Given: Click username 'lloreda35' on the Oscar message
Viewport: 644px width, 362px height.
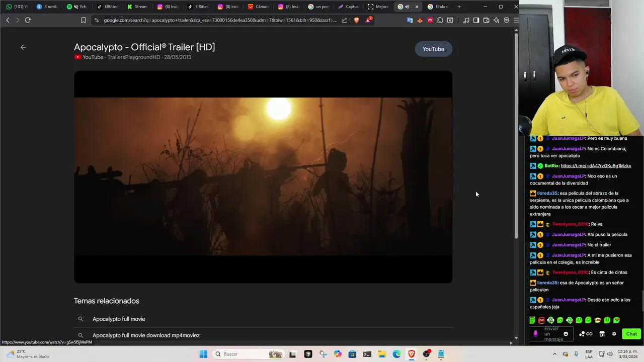Looking at the screenshot, I should click(x=547, y=193).
